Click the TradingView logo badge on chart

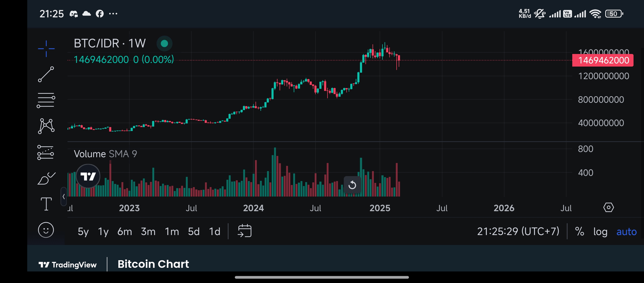pos(88,176)
